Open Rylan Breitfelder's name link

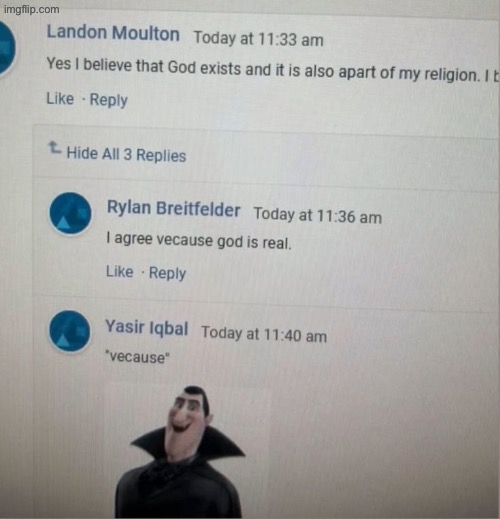point(173,209)
